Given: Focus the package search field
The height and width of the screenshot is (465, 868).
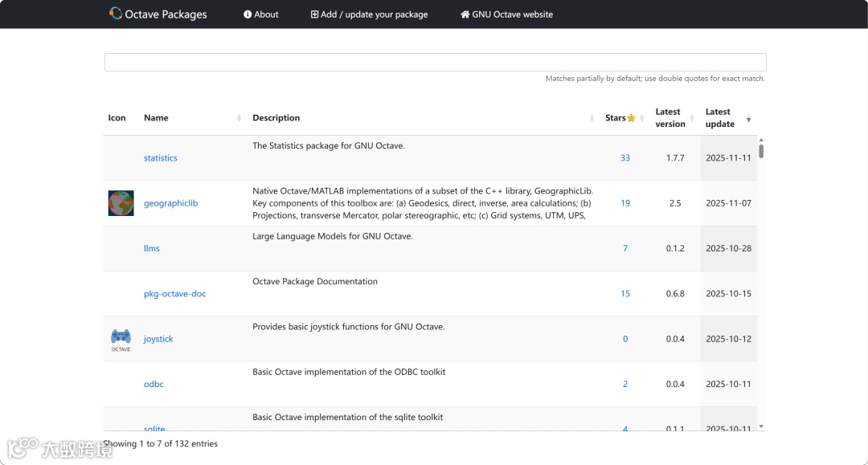Looking at the screenshot, I should click(x=435, y=62).
